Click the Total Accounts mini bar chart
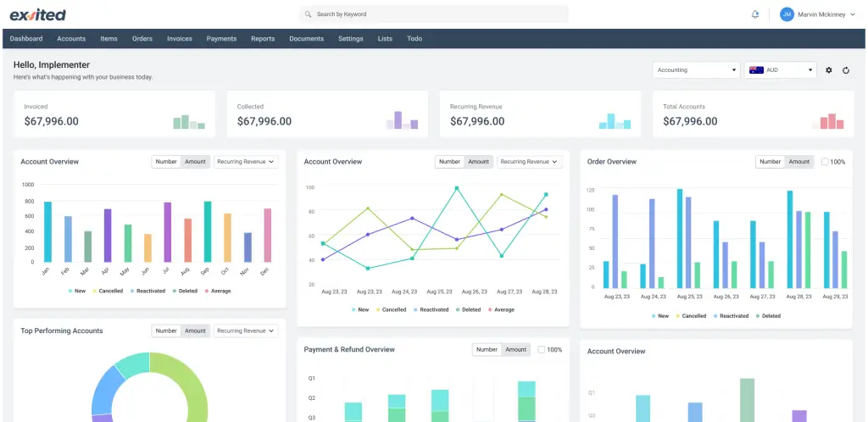This screenshot has width=868, height=422. tap(827, 121)
